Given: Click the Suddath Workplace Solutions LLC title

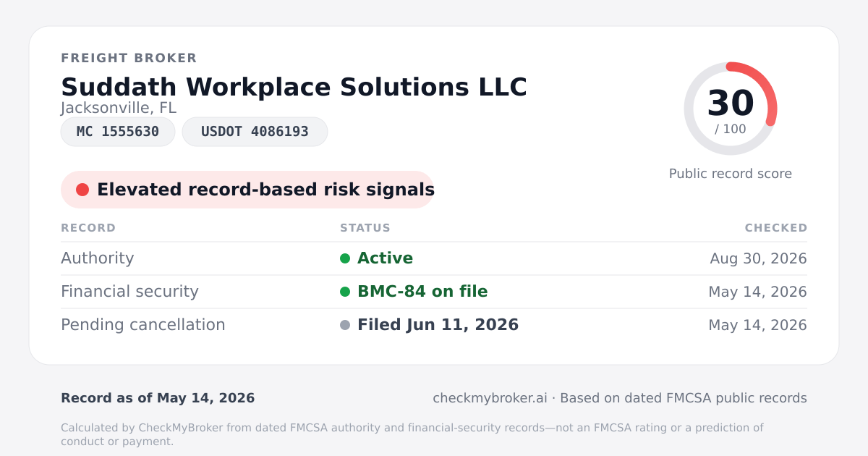Looking at the screenshot, I should (294, 87).
